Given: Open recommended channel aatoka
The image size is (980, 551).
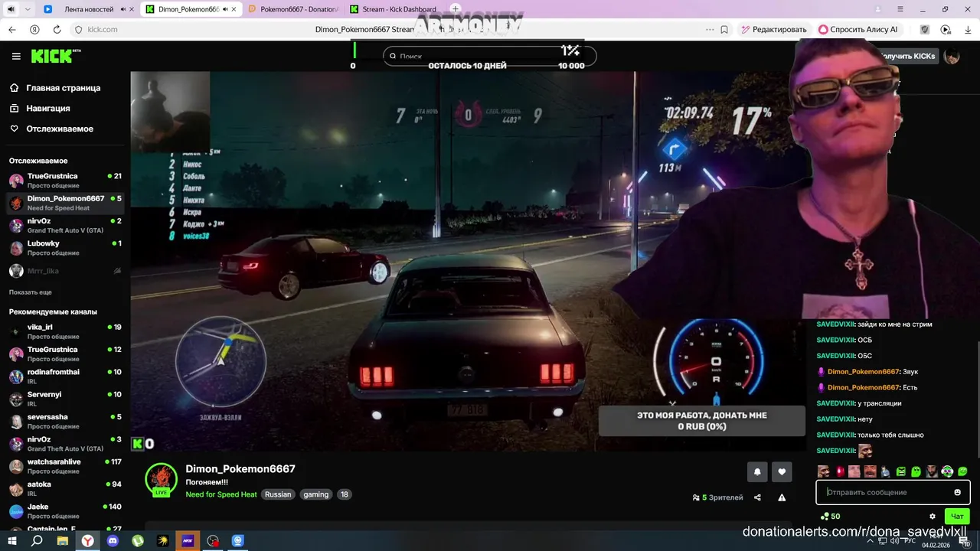Looking at the screenshot, I should pos(65,489).
